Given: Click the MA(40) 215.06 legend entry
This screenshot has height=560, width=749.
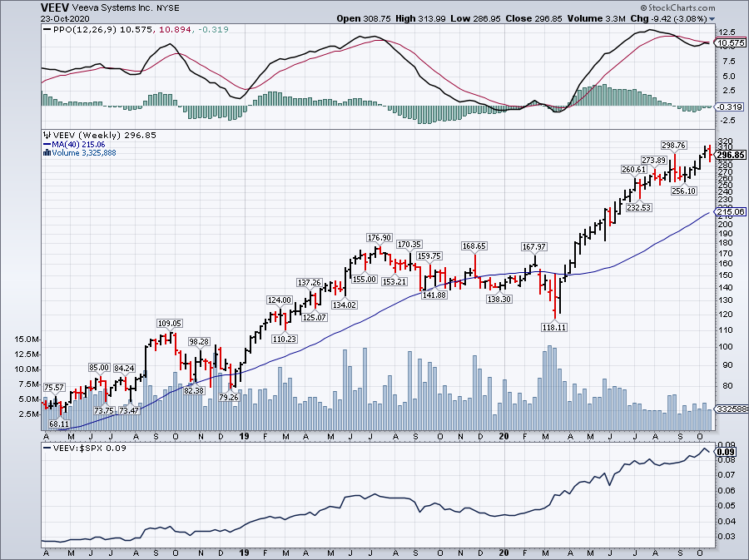Looking at the screenshot, I should pyautogui.click(x=78, y=144).
